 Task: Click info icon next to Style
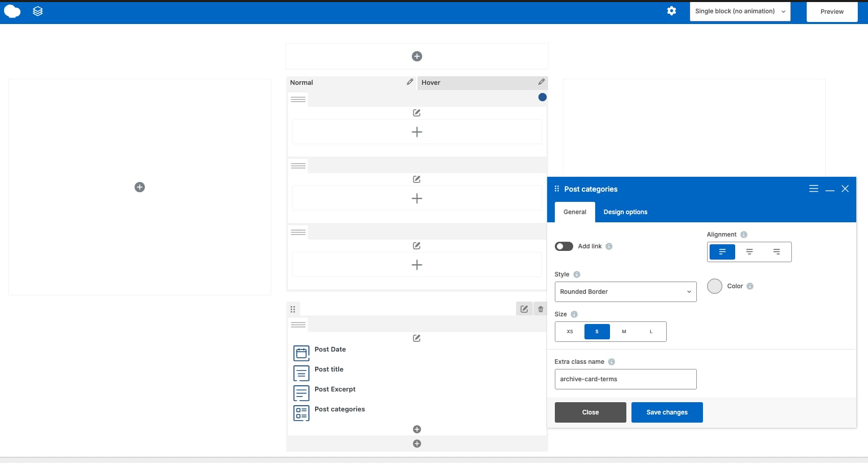[577, 274]
